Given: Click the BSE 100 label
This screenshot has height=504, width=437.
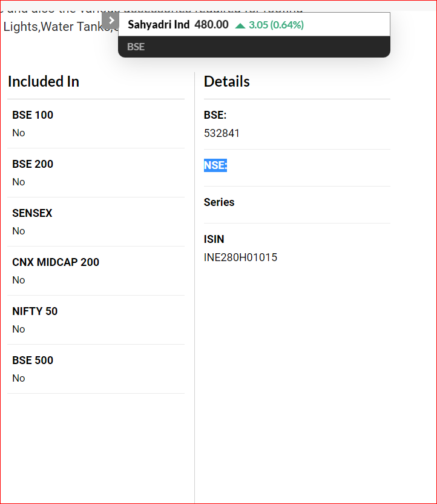Looking at the screenshot, I should click(33, 115).
